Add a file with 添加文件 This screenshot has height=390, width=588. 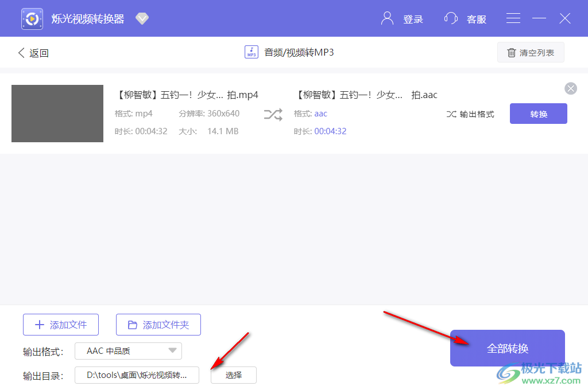61,325
